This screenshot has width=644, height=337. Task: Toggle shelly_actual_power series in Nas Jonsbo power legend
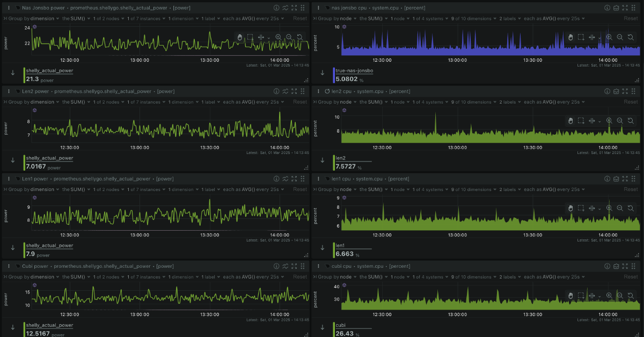49,70
